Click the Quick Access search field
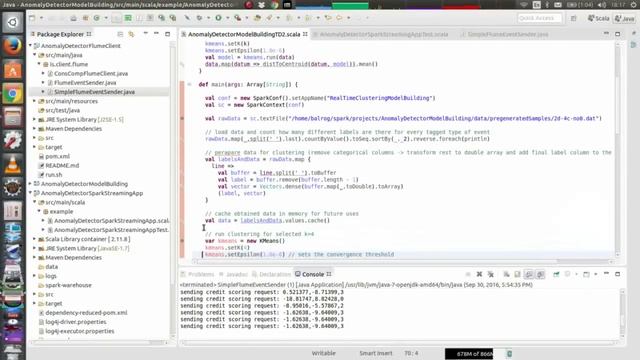 tap(540, 18)
